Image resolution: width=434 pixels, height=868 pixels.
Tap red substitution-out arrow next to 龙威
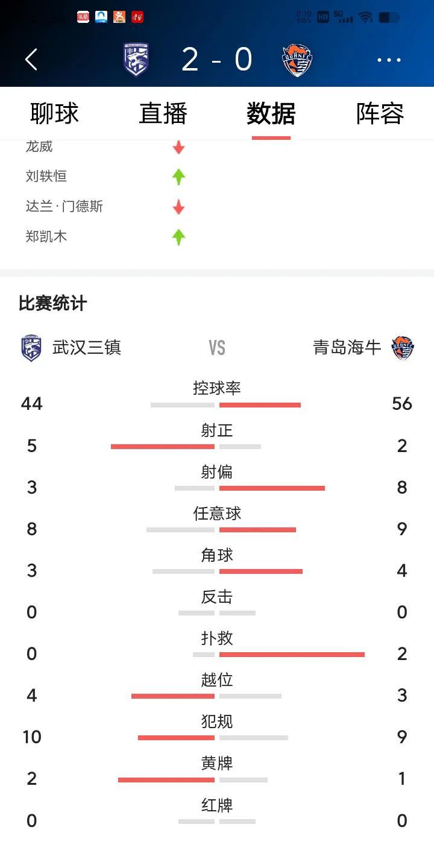pyautogui.click(x=178, y=147)
